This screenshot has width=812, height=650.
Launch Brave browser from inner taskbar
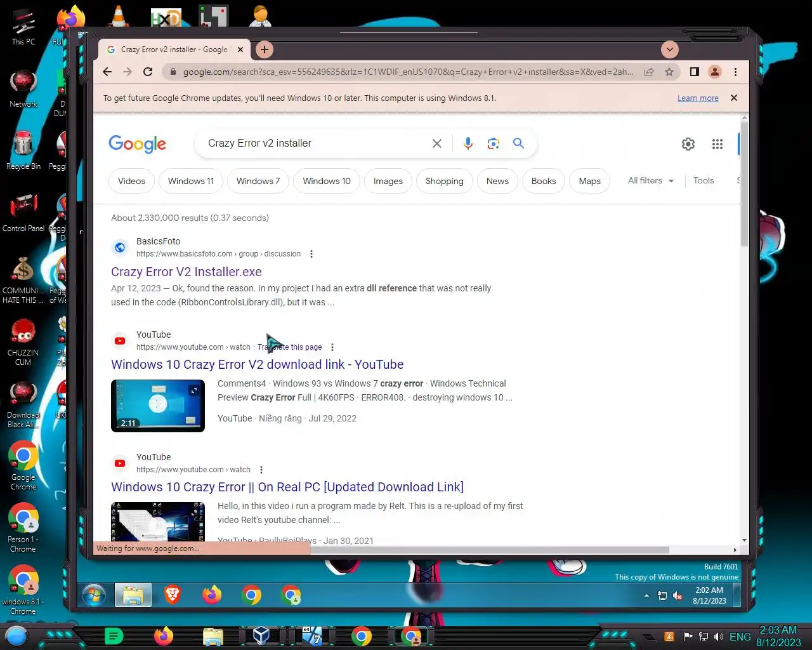tap(173, 595)
